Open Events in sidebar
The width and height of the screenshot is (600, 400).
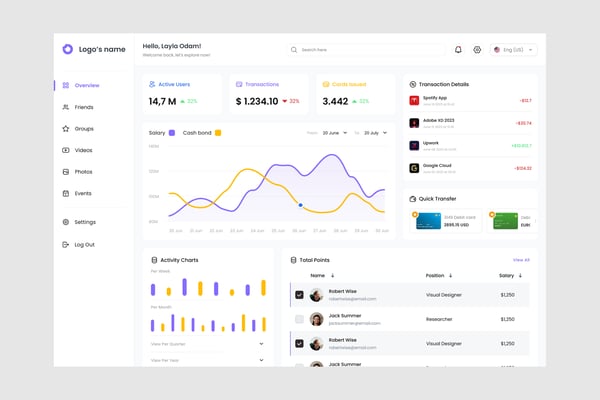(83, 193)
